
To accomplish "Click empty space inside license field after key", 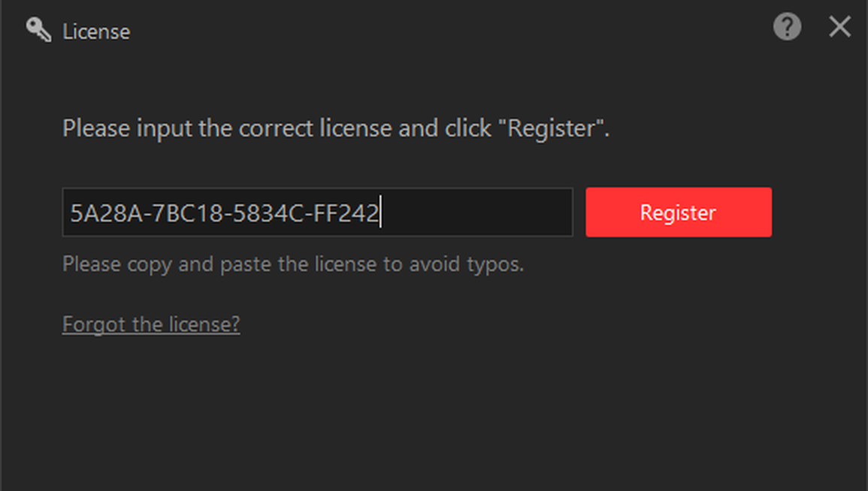I will coord(476,212).
